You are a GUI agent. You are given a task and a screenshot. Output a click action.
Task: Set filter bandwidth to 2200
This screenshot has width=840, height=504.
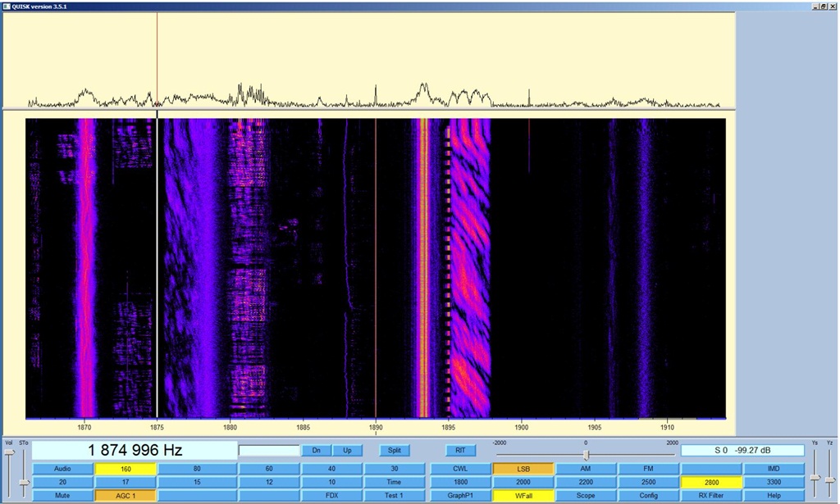(x=586, y=482)
